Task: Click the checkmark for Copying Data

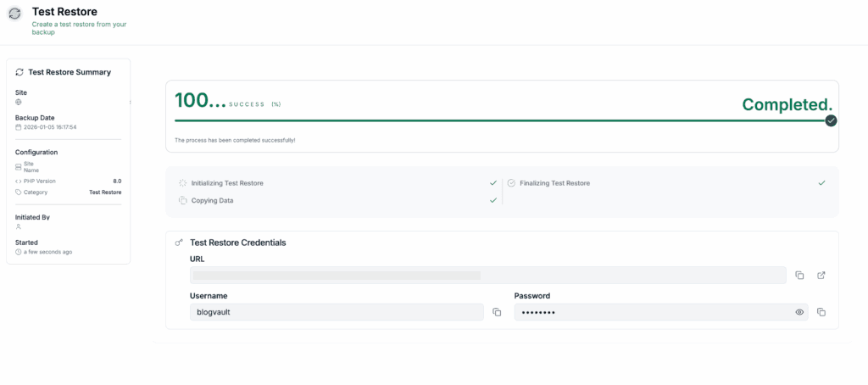Action: click(493, 200)
